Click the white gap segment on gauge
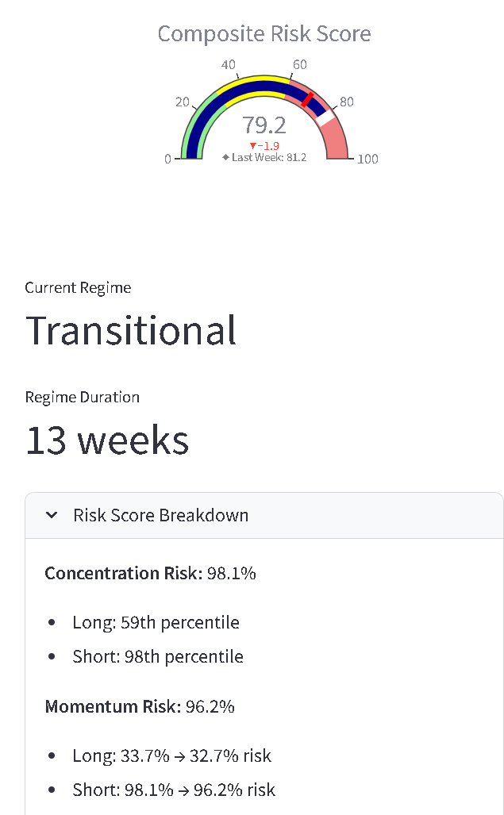The width and height of the screenshot is (504, 815). coord(325,117)
